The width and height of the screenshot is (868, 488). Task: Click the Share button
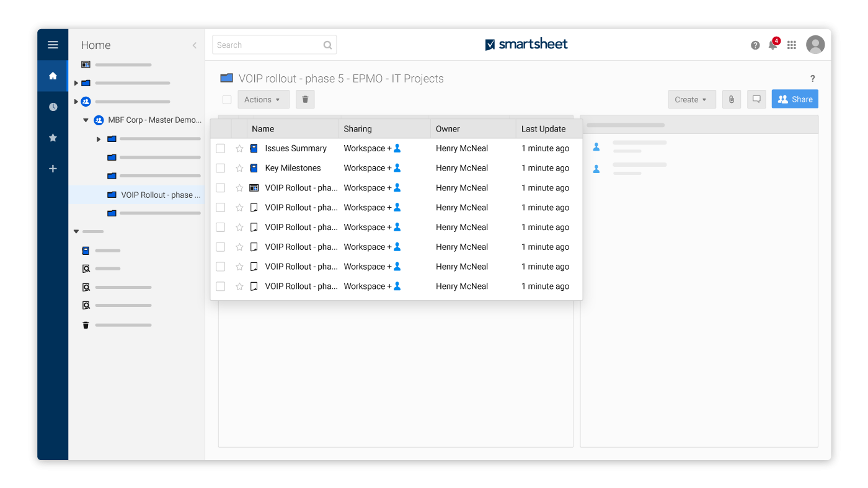pyautogui.click(x=794, y=99)
